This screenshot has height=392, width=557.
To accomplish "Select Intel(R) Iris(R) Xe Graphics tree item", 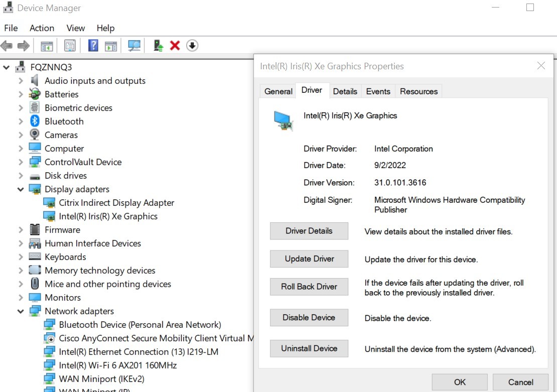I will tap(108, 216).
